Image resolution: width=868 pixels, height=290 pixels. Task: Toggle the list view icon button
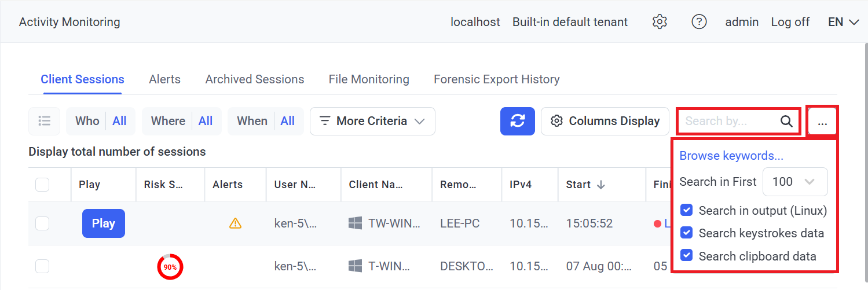45,121
